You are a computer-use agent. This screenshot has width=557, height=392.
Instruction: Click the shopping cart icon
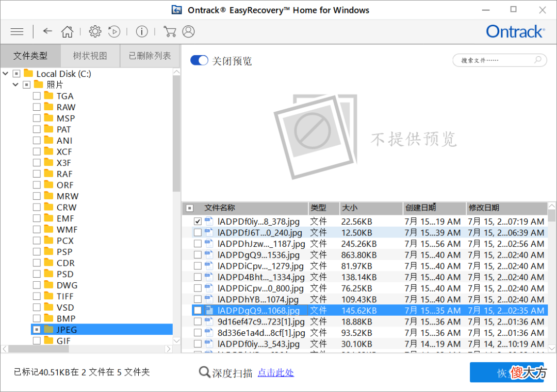(170, 31)
